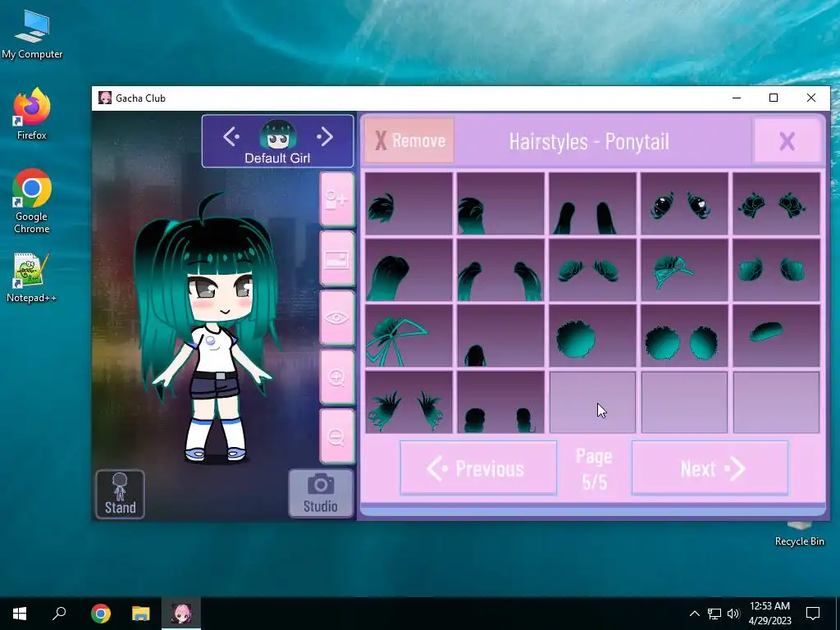Open the taskbar clock and date
This screenshot has height=630, width=840.
point(769,614)
